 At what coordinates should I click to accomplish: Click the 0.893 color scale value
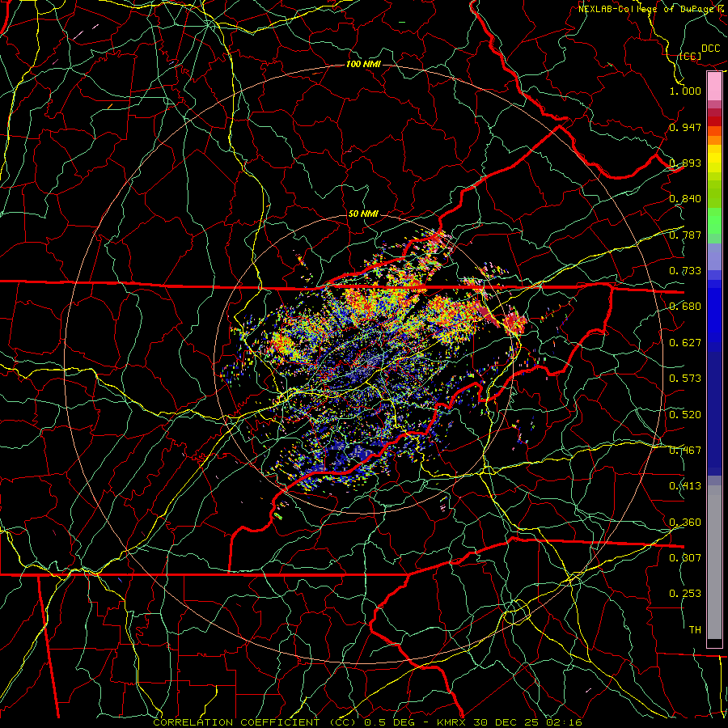[685, 163]
